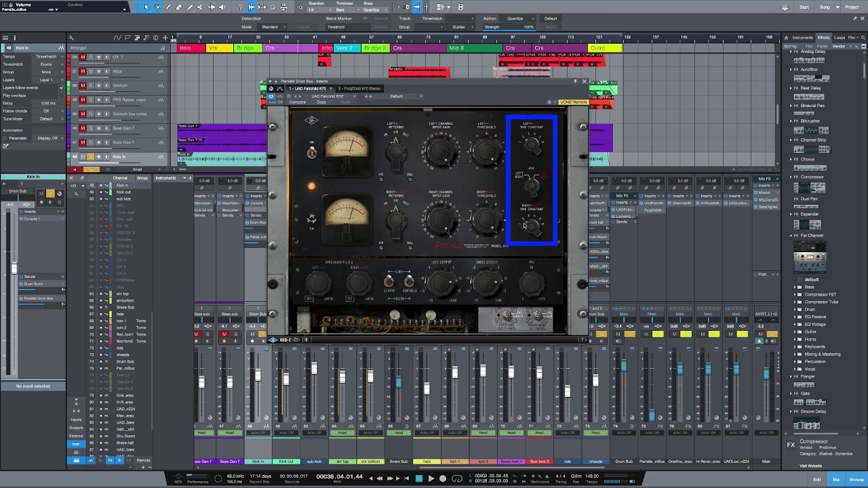This screenshot has width=868, height=488.
Task: Click the Arranger track notes icon
Action: click(x=163, y=48)
